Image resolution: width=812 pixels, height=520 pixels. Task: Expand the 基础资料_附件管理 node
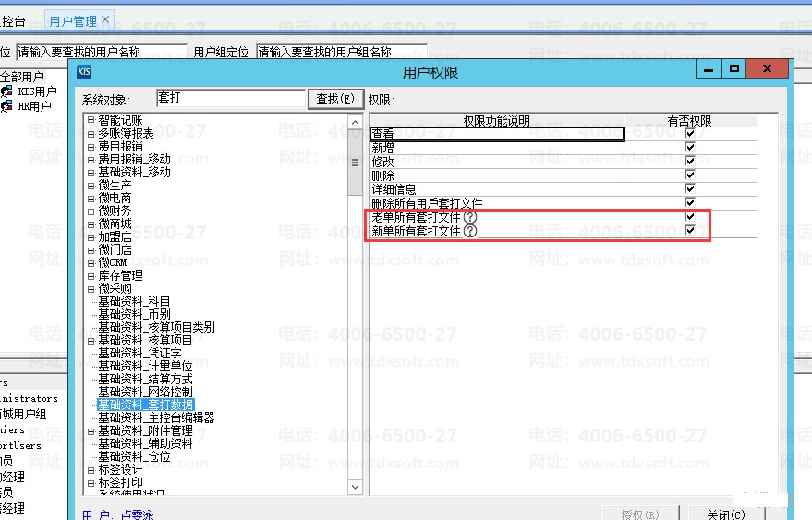(x=91, y=431)
